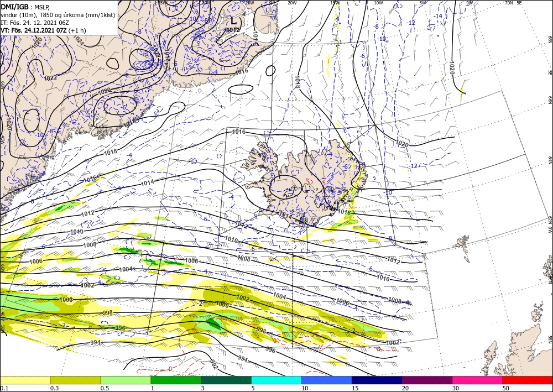The image size is (553, 392).
Task: Click the '58N' latitude label on right edge
Action: pos(550,339)
